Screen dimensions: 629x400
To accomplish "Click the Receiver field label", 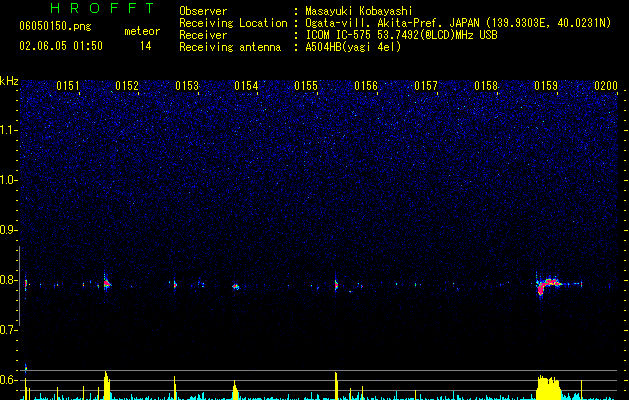I will tap(203, 35).
